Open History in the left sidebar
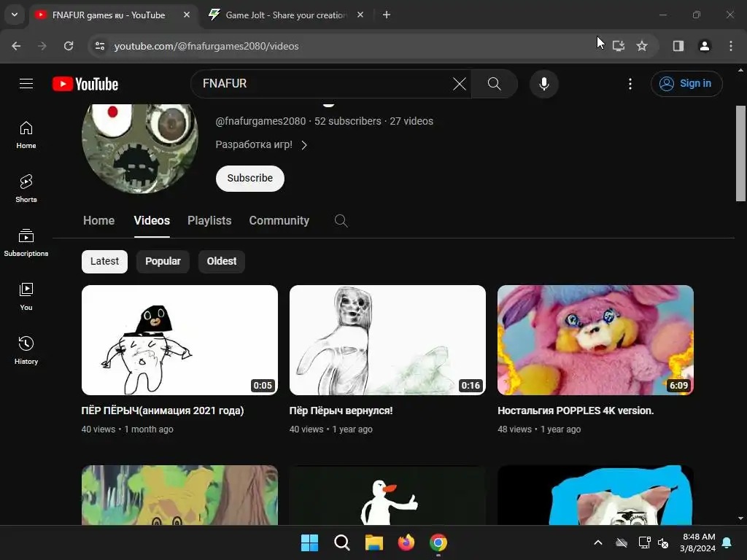Image resolution: width=747 pixels, height=560 pixels. pyautogui.click(x=26, y=350)
